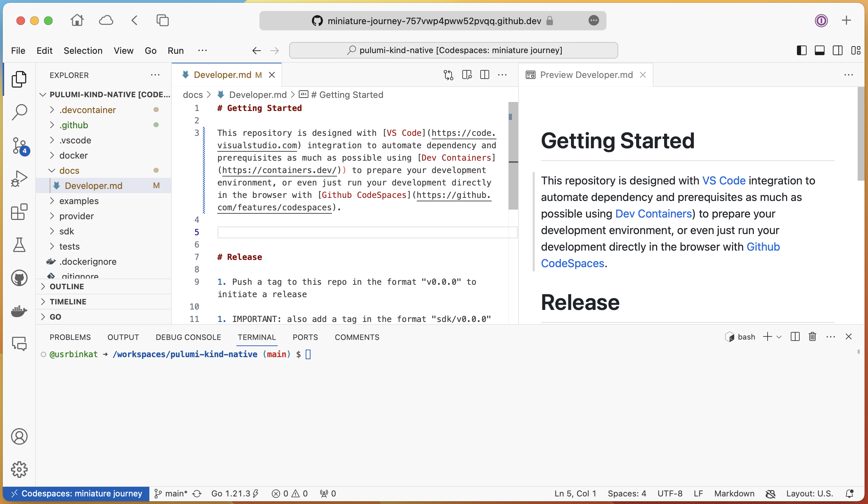
Task: Open the GitHub view in activity bar
Action: [x=19, y=278]
